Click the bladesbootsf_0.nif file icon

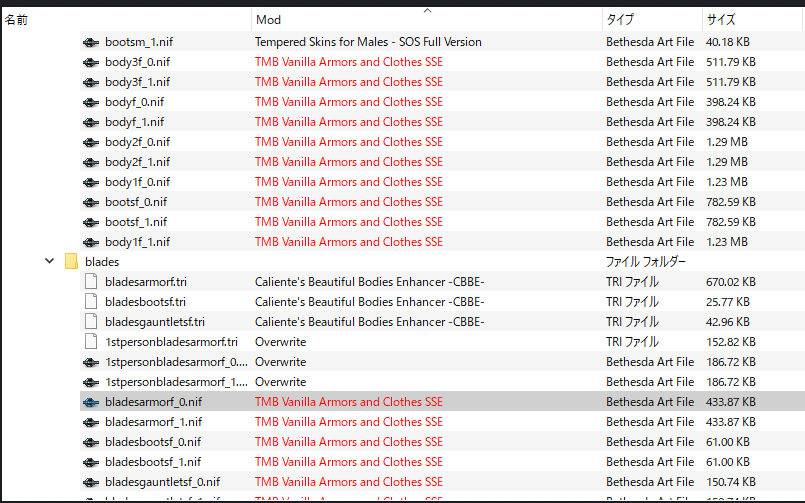[91, 442]
